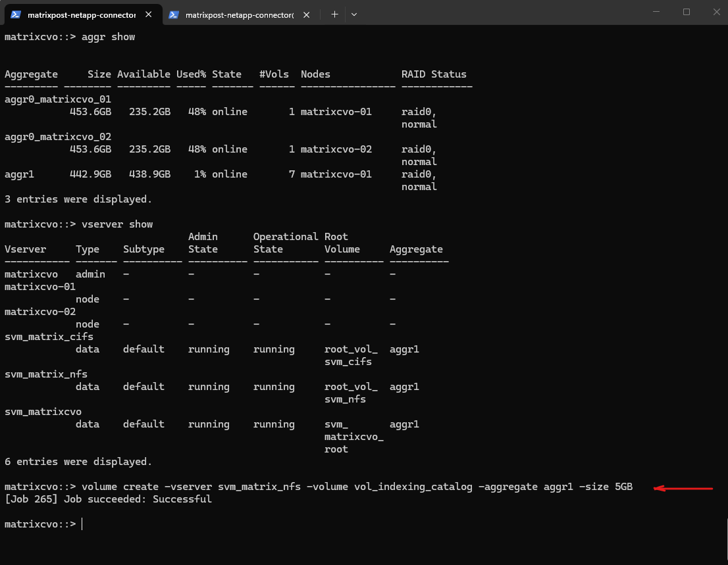Click the PowerShell icon on the active tab
728x565 pixels.
click(16, 14)
